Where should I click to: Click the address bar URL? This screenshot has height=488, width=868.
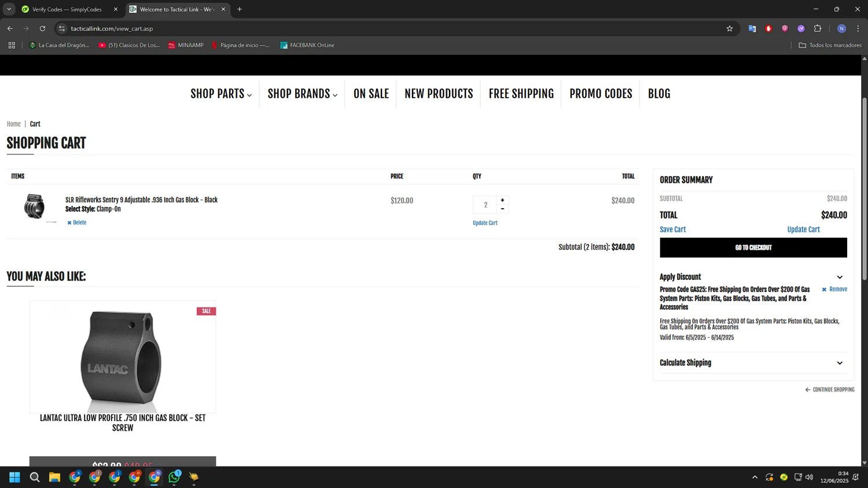(x=112, y=28)
